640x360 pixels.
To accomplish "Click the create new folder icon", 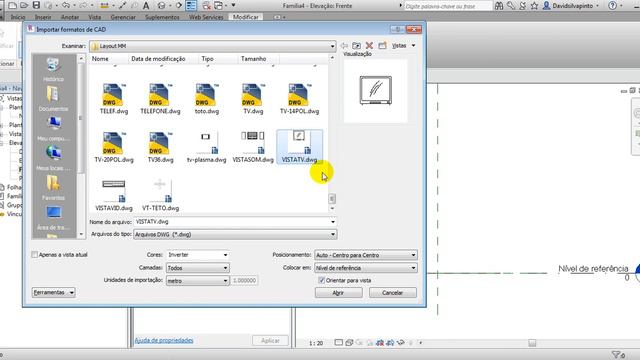I will [382, 46].
